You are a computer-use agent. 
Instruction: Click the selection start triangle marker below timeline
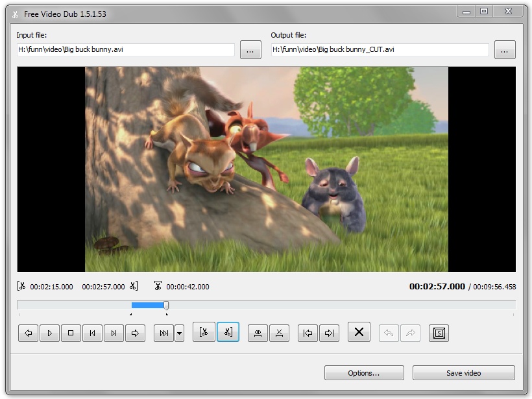click(x=131, y=315)
